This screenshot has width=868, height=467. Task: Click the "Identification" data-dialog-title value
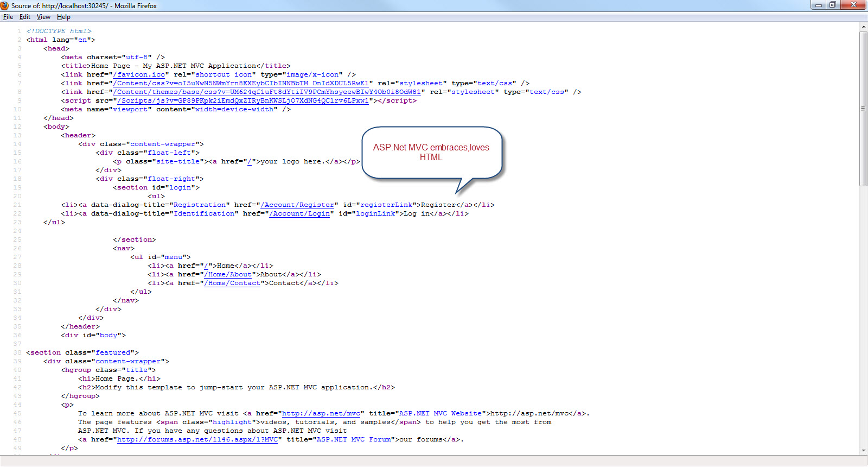(204, 213)
